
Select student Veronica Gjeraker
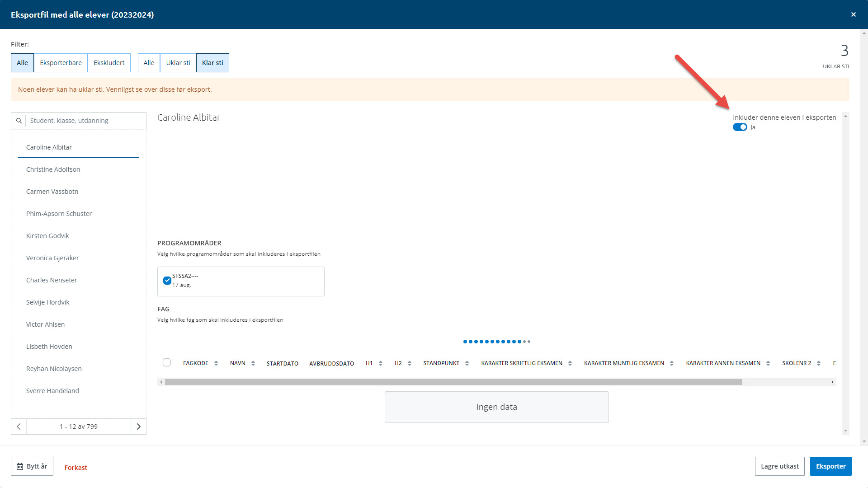point(79,258)
